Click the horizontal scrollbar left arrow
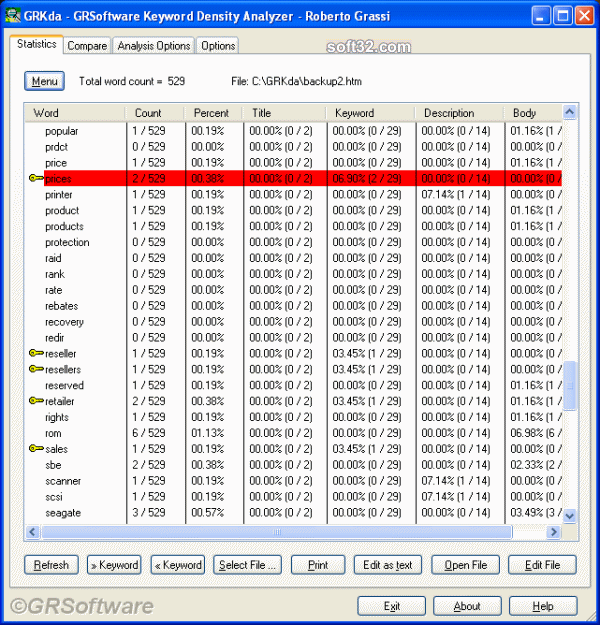This screenshot has width=600, height=625. pos(32,532)
